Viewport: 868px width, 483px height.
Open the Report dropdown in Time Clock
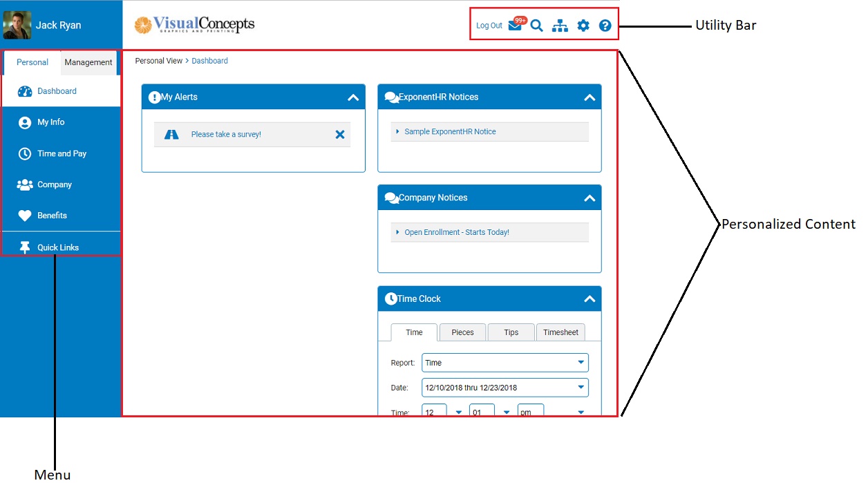(581, 362)
